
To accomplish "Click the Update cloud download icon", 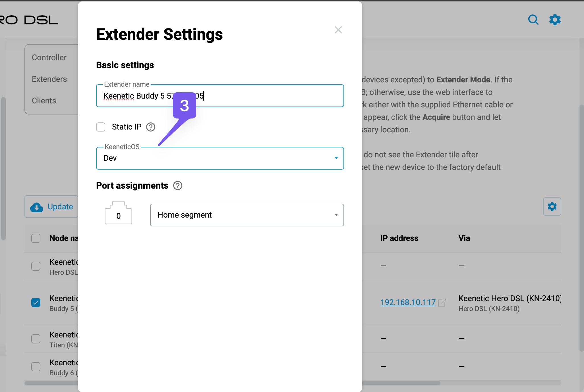I will 37,207.
